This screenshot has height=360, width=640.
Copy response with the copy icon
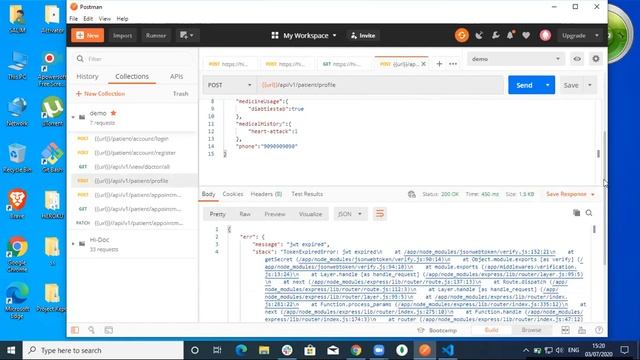pyautogui.click(x=576, y=213)
